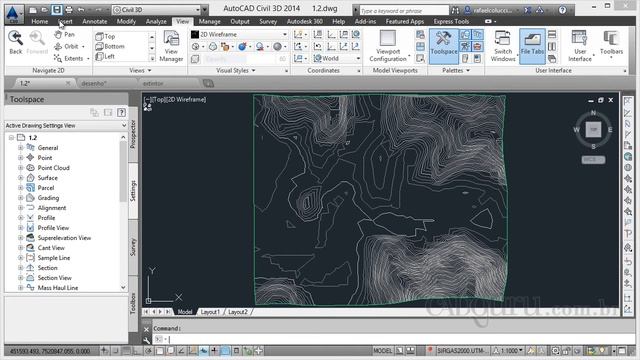Open the 1:1000 annotation scale dropdown
Screen dimensions: 640x360
[x=508, y=351]
